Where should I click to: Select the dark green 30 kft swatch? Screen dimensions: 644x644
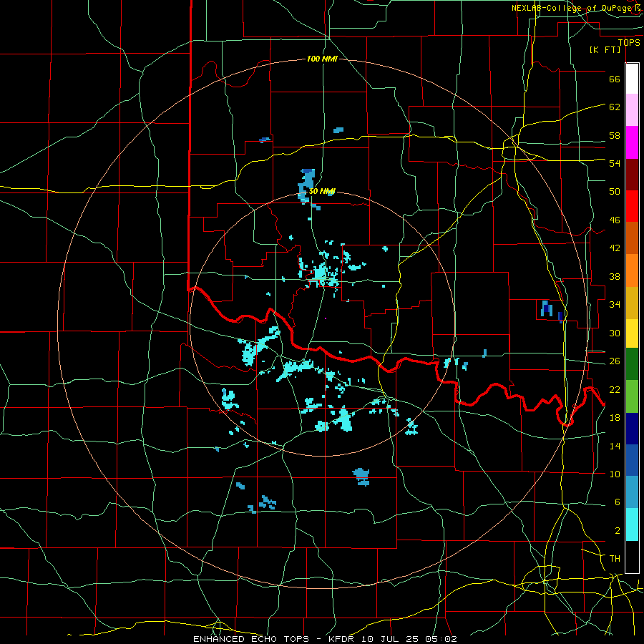click(632, 364)
